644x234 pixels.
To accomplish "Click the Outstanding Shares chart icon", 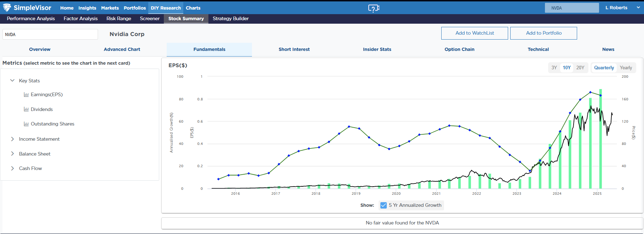I will click(26, 124).
